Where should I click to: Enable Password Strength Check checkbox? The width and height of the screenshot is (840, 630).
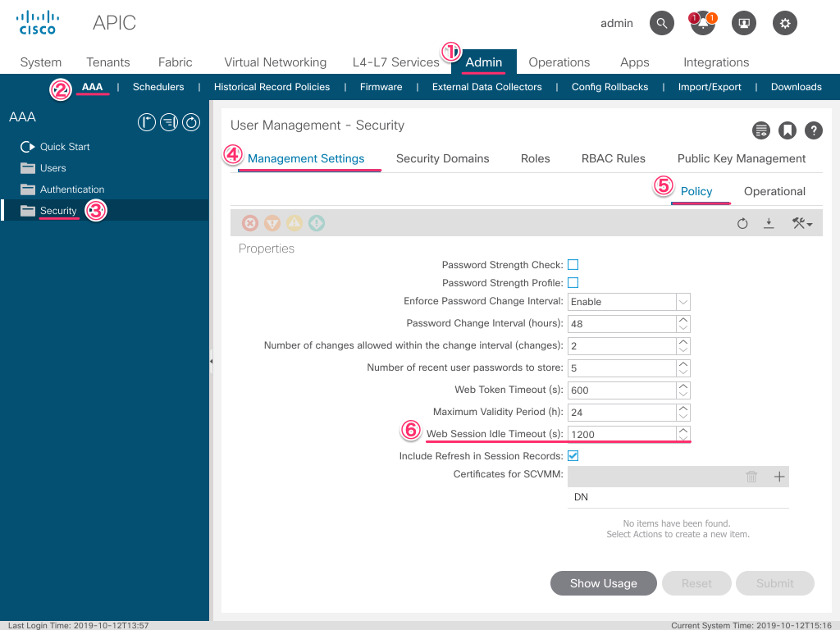[573, 265]
